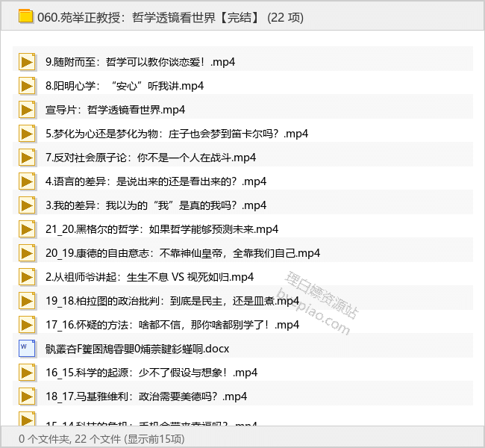The width and height of the screenshot is (485, 448).
Task: Select the garbled-name .docx document
Action: (137, 349)
